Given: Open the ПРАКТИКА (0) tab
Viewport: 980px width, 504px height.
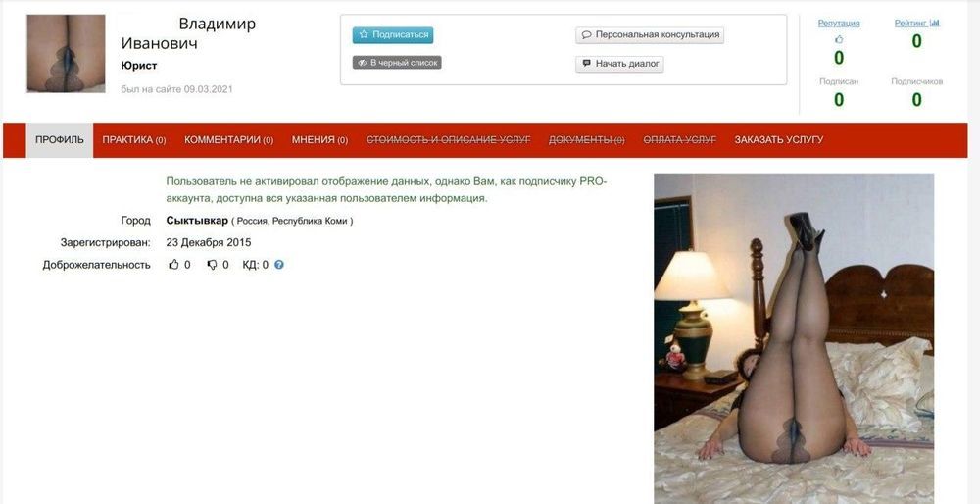Looking at the screenshot, I should click(x=133, y=140).
